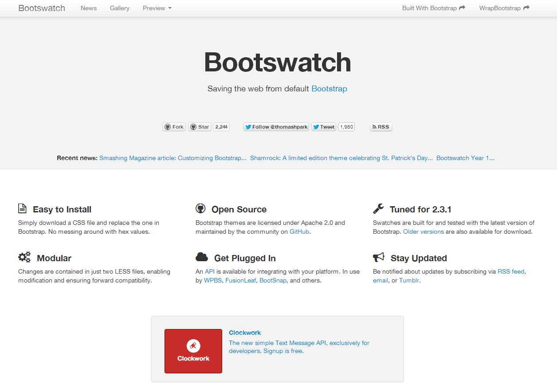The image size is (557, 392).
Task: Open the Clockwork ad title link
Action: pos(245,333)
